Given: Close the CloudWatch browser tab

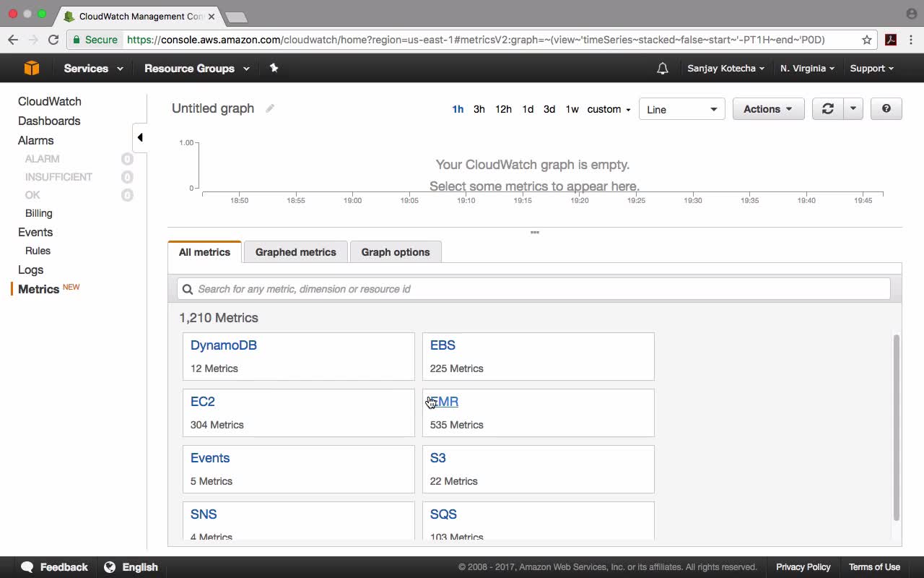Looking at the screenshot, I should pos(212,16).
